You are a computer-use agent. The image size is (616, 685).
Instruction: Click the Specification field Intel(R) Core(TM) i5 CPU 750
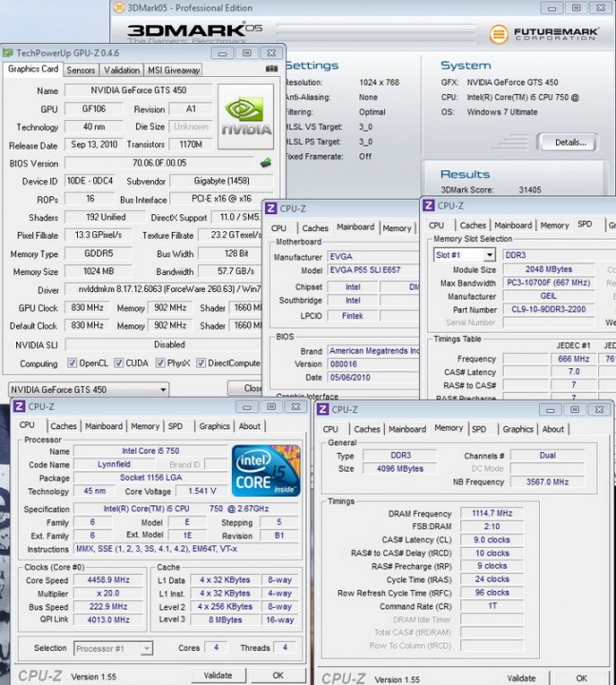(186, 509)
